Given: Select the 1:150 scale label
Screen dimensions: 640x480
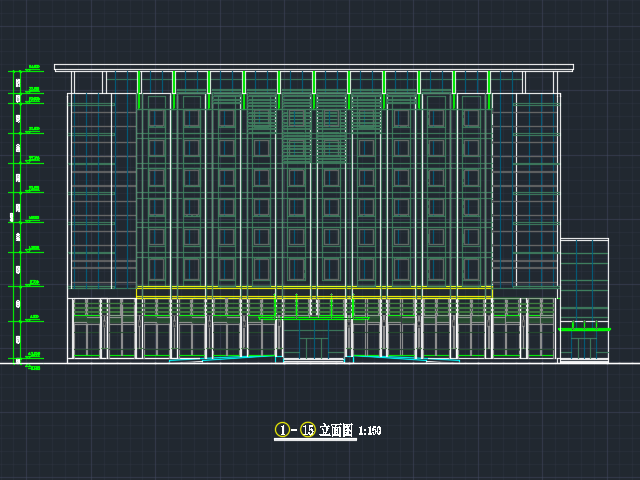Looking at the screenshot, I should pos(370,431).
